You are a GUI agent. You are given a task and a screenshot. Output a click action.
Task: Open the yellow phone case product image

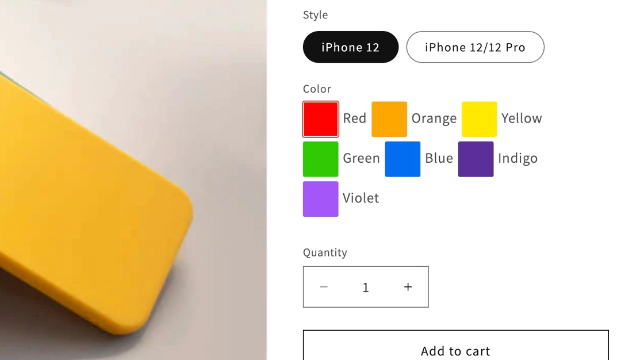133,180
